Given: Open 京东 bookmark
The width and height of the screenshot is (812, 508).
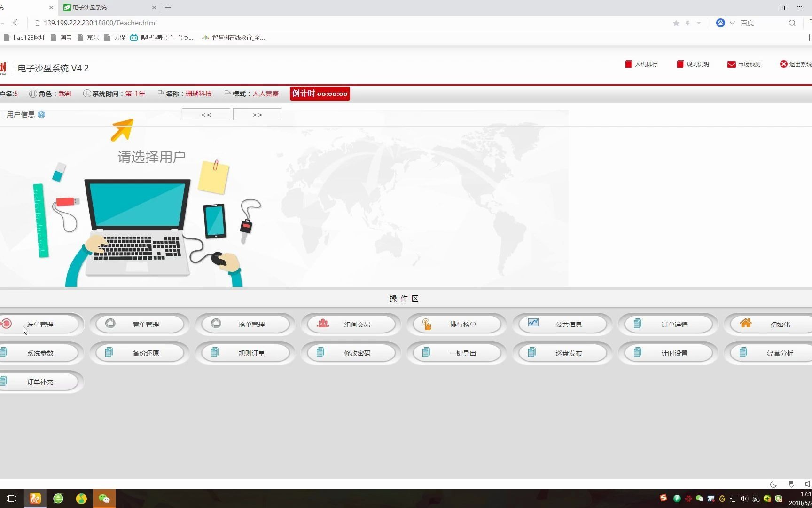Looking at the screenshot, I should point(88,38).
